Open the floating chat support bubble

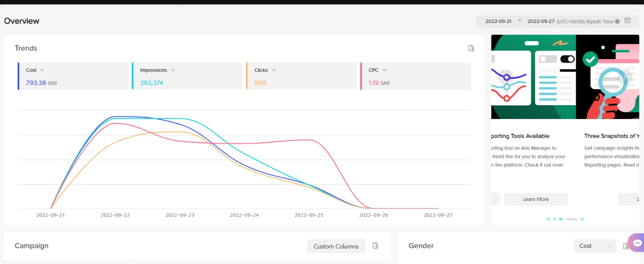pyautogui.click(x=637, y=243)
